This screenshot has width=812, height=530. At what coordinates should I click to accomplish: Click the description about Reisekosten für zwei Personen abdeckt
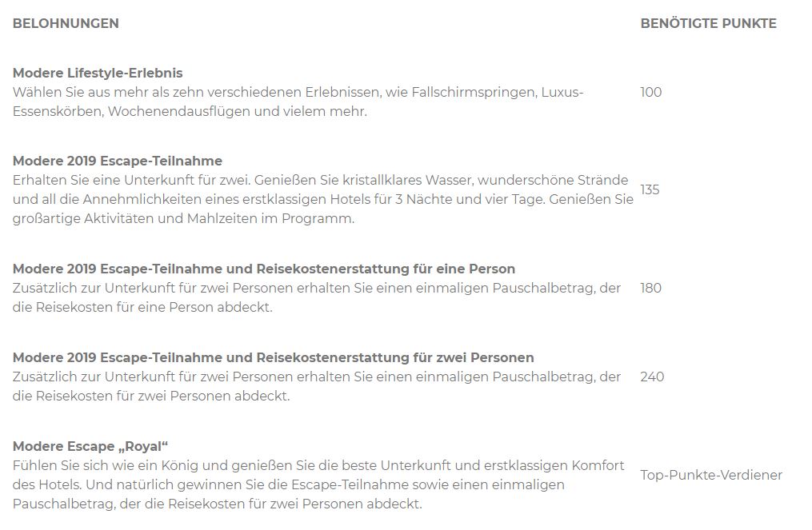pos(317,386)
